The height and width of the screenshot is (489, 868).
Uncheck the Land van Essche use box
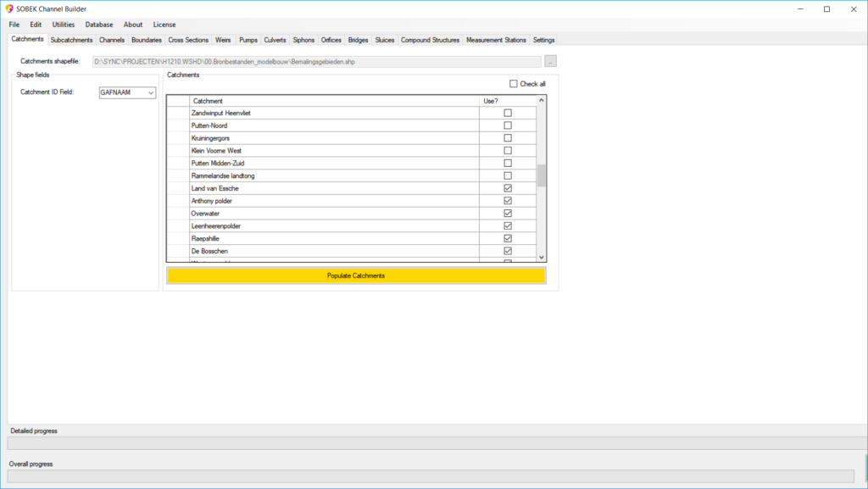click(508, 188)
